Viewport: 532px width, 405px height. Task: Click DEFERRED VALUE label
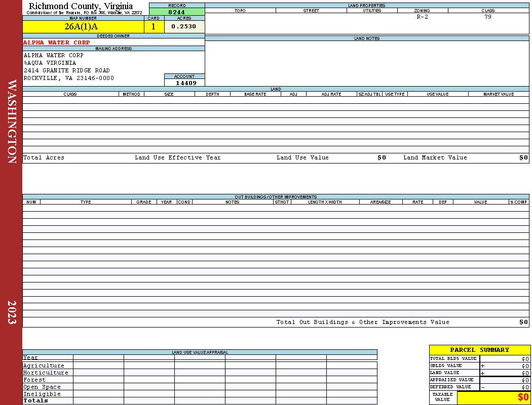click(450, 387)
